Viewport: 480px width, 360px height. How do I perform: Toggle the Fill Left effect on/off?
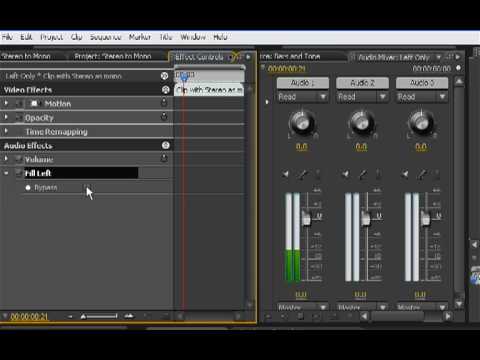coord(19,173)
